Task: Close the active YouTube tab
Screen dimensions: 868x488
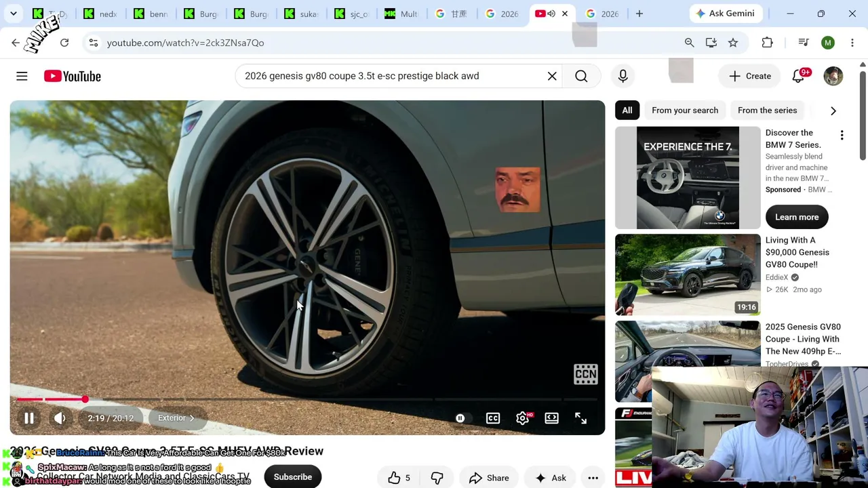Action: tap(565, 14)
